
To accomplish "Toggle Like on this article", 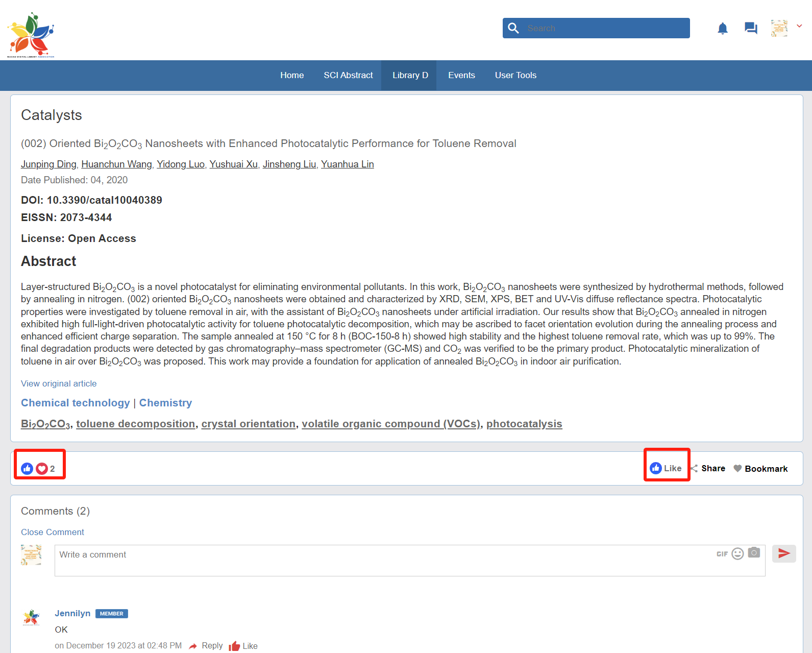I will pyautogui.click(x=666, y=468).
